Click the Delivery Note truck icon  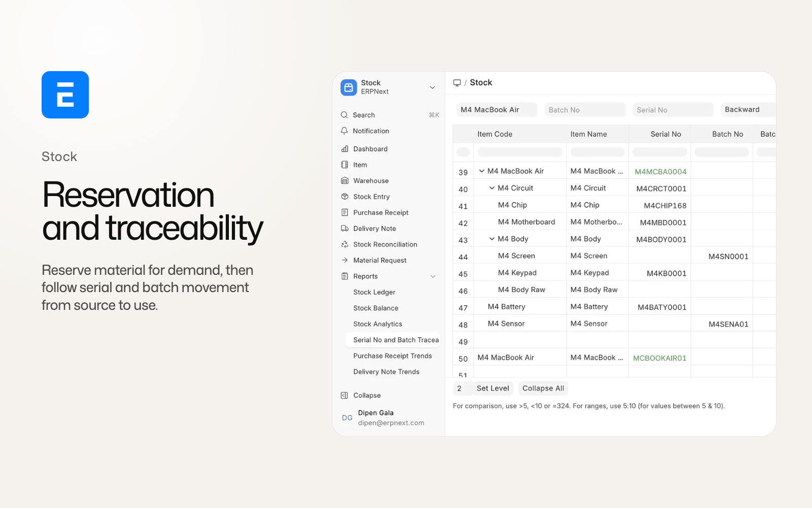coord(345,229)
